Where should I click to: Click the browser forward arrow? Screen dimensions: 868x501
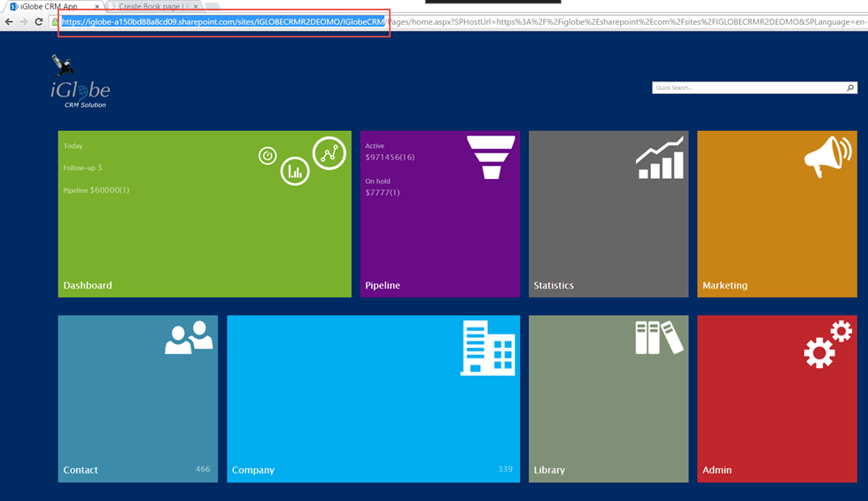(x=24, y=21)
